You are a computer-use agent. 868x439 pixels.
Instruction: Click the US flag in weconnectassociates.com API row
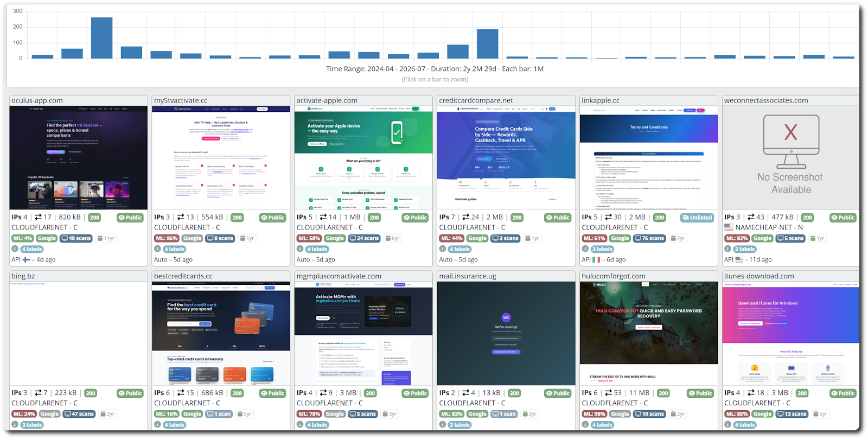click(x=739, y=259)
